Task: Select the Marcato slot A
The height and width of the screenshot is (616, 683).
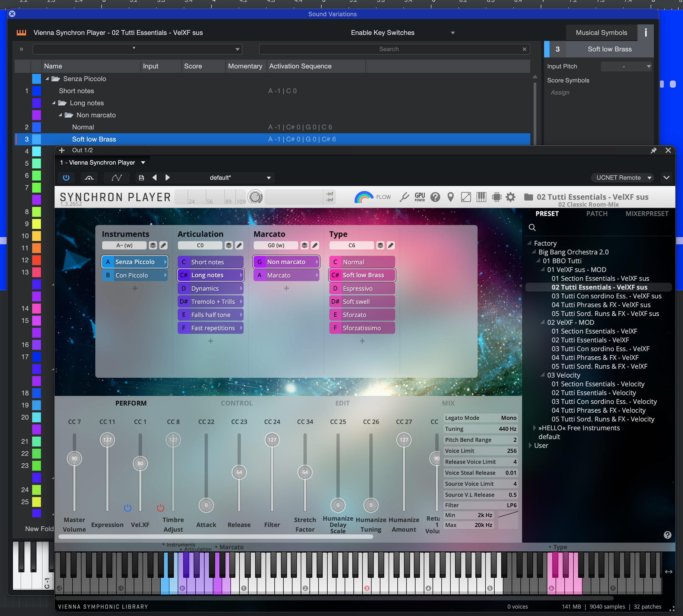Action: click(x=286, y=275)
